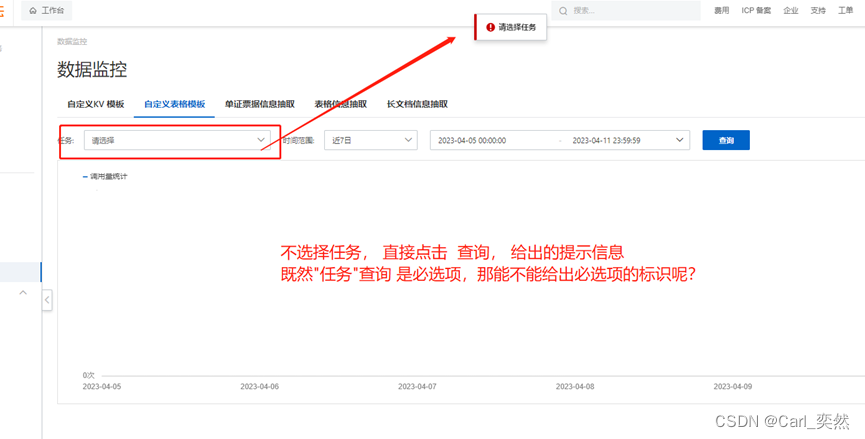The image size is (865, 439).
Task: Click the 数据监控 page heading
Action: (x=92, y=69)
